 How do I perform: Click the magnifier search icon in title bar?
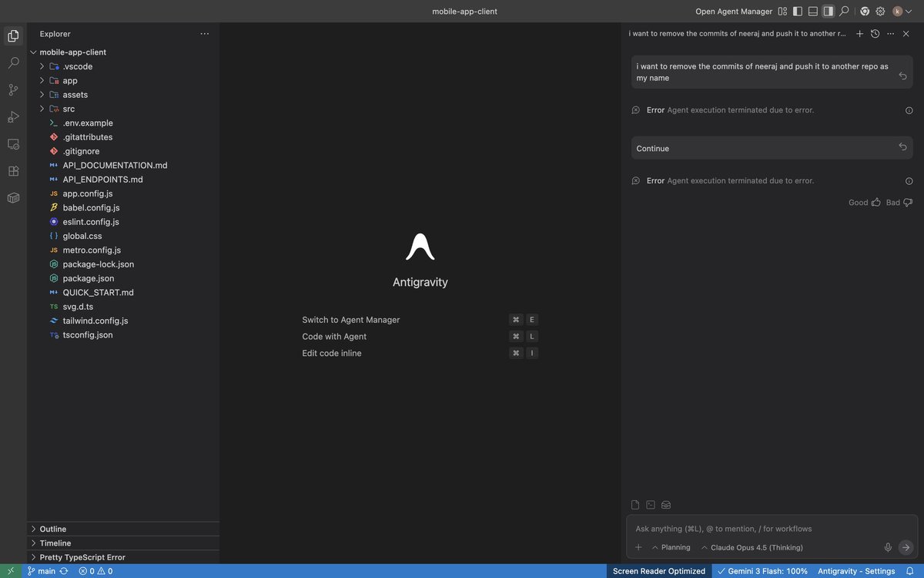coord(844,12)
